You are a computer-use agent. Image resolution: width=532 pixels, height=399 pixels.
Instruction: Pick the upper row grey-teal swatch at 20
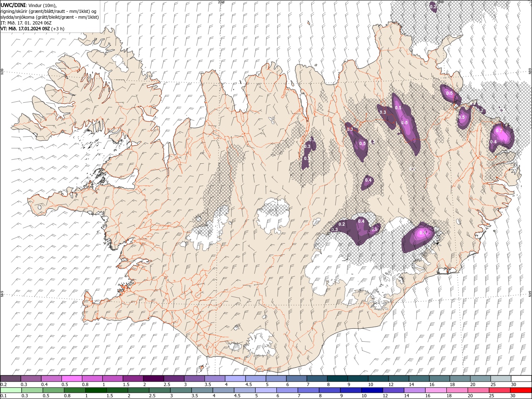(x=480, y=379)
